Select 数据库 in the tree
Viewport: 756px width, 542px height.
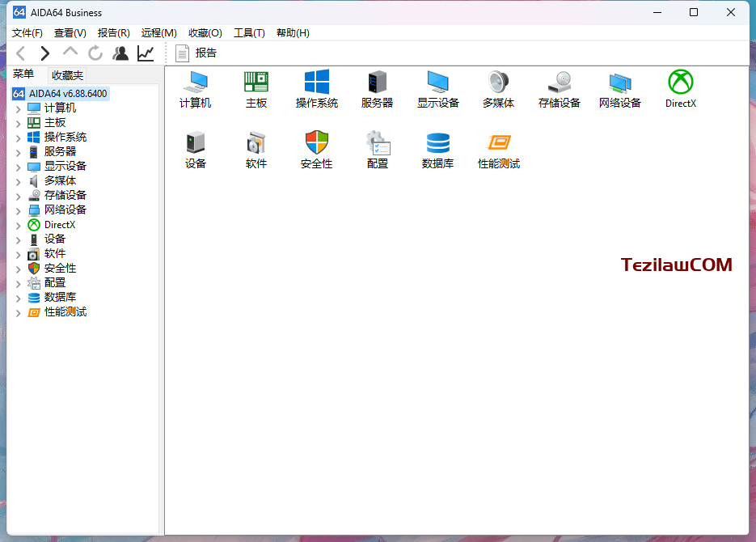61,297
